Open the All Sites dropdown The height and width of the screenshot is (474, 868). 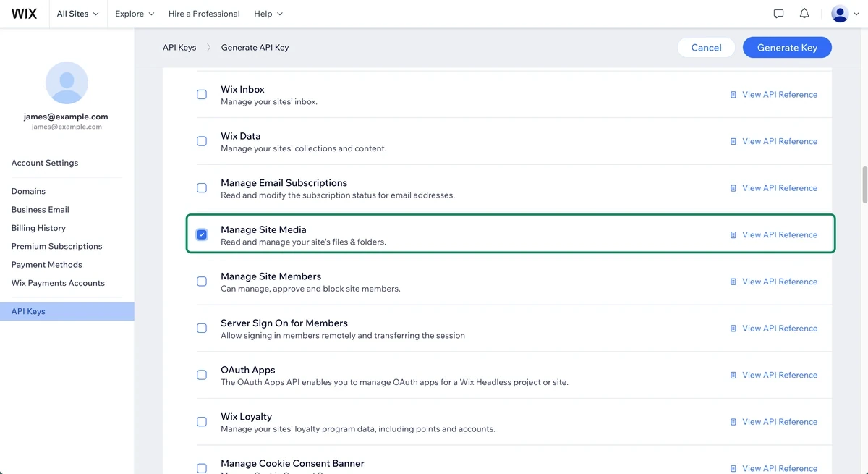pos(77,14)
